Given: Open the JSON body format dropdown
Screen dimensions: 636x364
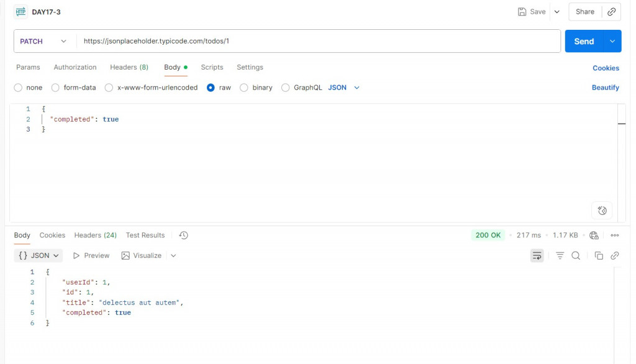Looking at the screenshot, I should point(344,88).
